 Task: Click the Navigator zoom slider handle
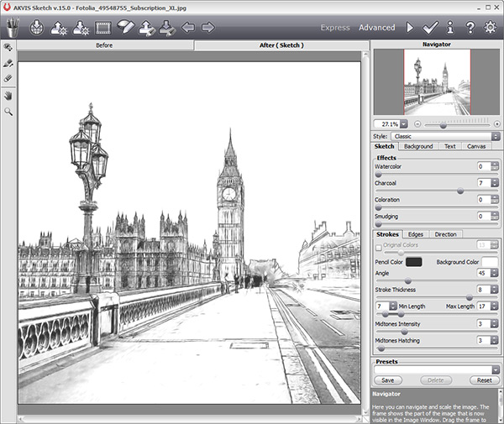444,125
